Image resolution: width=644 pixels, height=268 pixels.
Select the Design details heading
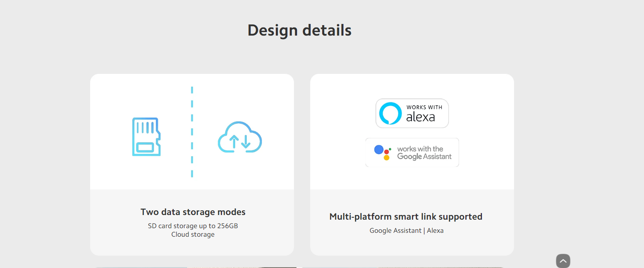[300, 30]
